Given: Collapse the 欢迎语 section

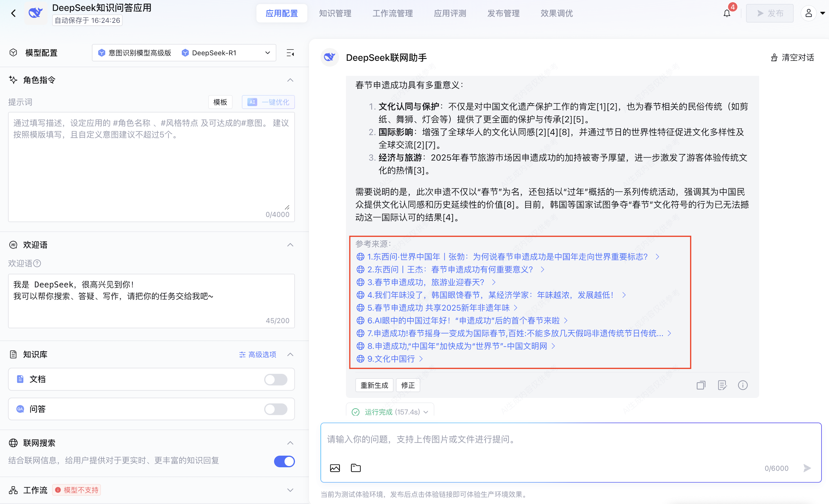Looking at the screenshot, I should pos(290,245).
